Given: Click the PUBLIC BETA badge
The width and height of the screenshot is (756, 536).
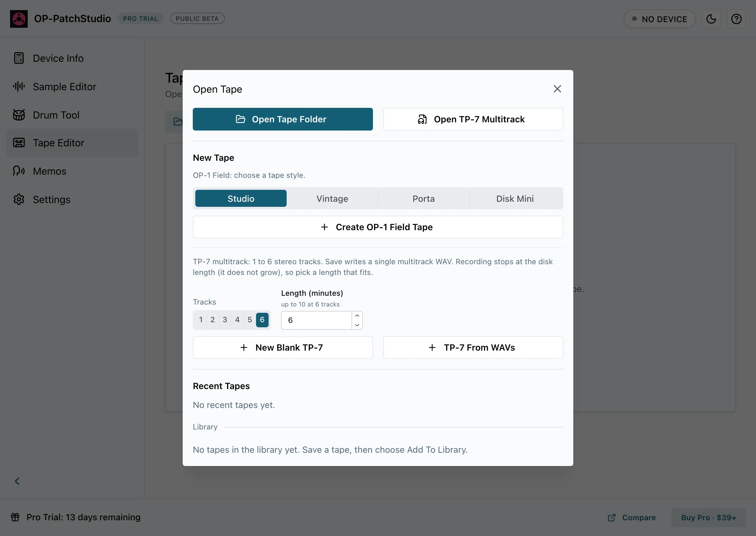Looking at the screenshot, I should (197, 19).
